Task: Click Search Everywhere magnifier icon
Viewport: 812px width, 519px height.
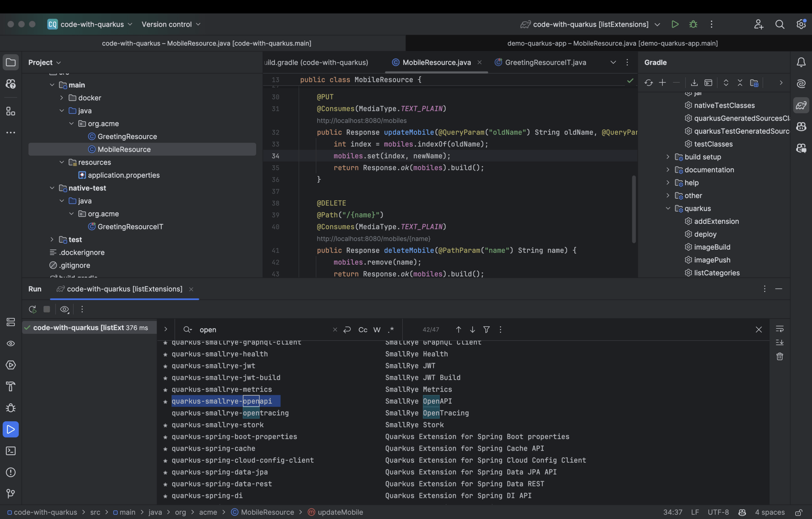Action: coord(780,24)
